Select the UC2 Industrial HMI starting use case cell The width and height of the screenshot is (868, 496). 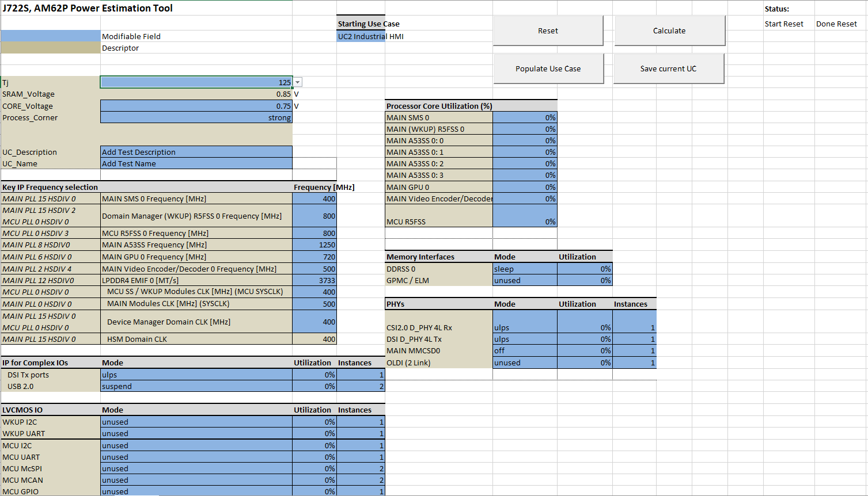pyautogui.click(x=361, y=36)
